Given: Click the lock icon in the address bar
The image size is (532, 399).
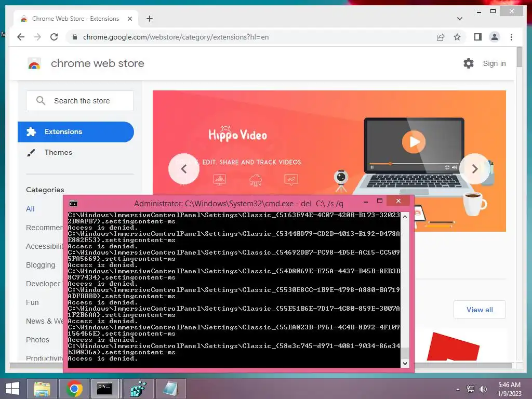Looking at the screenshot, I should tap(75, 37).
